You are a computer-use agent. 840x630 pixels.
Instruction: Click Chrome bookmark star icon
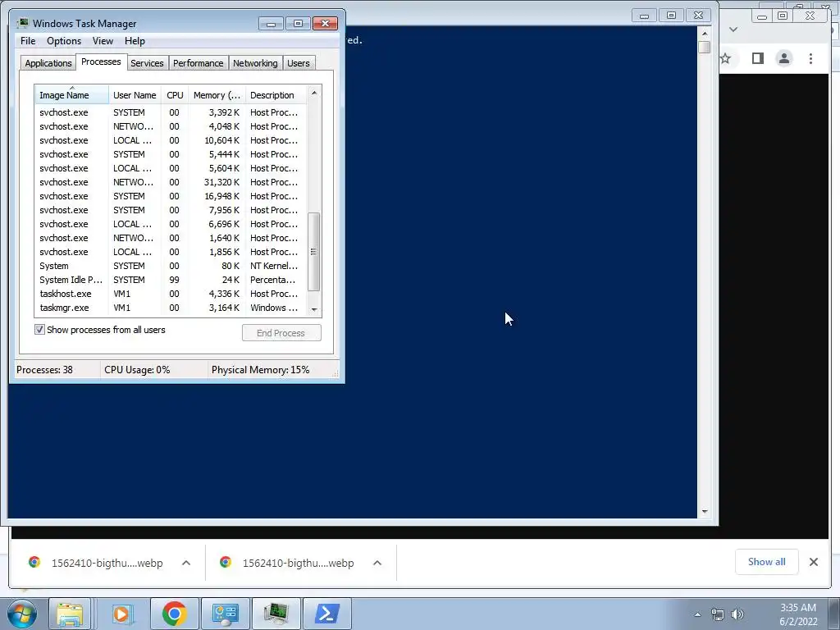coord(725,58)
